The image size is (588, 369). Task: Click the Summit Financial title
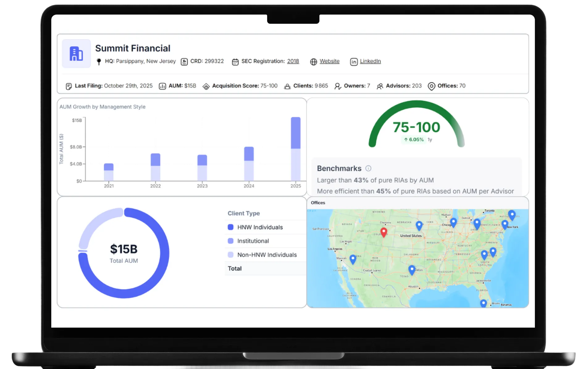click(x=133, y=48)
